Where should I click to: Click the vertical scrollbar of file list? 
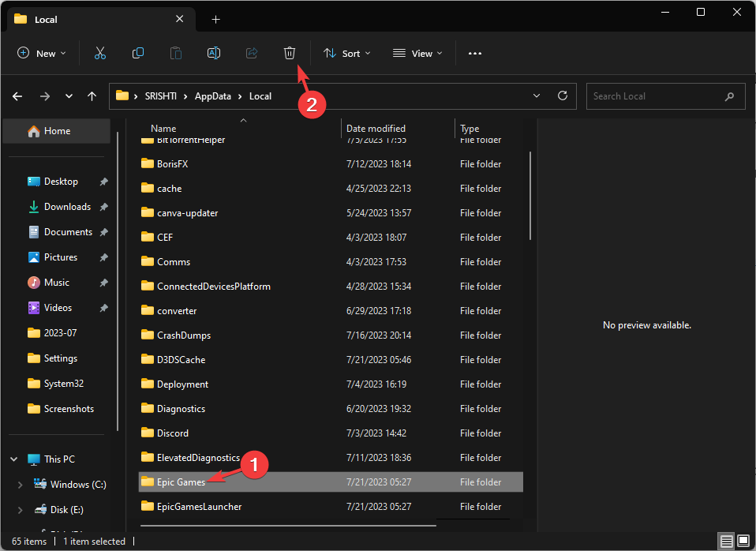click(530, 196)
